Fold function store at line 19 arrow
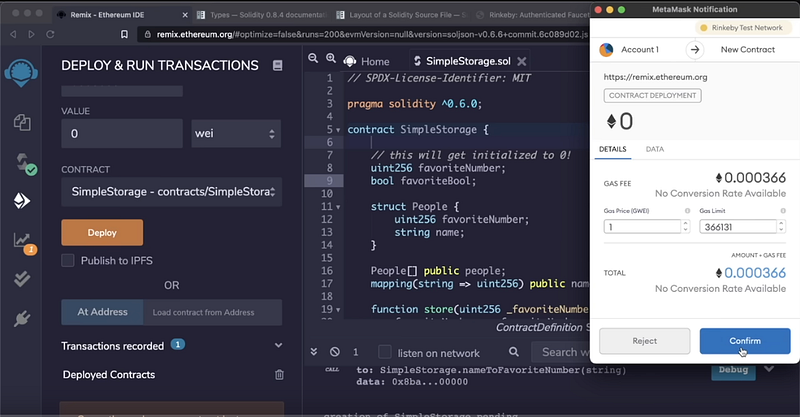 pos(338,310)
